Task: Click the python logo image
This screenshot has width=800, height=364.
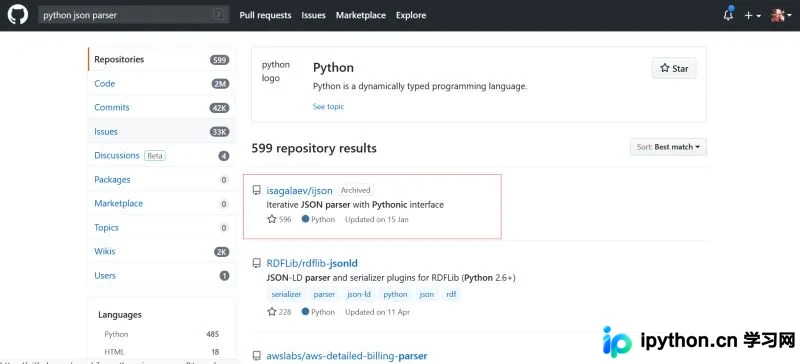Action: pos(276,71)
